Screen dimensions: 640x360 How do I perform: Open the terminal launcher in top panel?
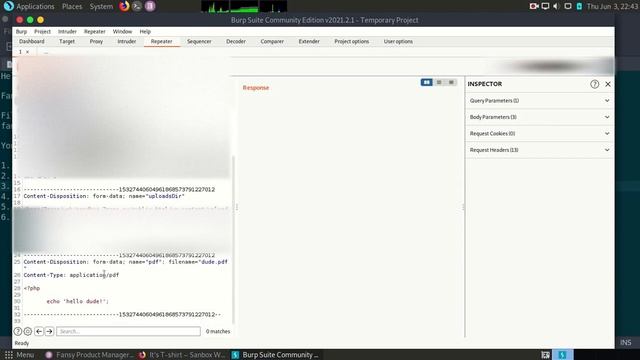[x=137, y=6]
